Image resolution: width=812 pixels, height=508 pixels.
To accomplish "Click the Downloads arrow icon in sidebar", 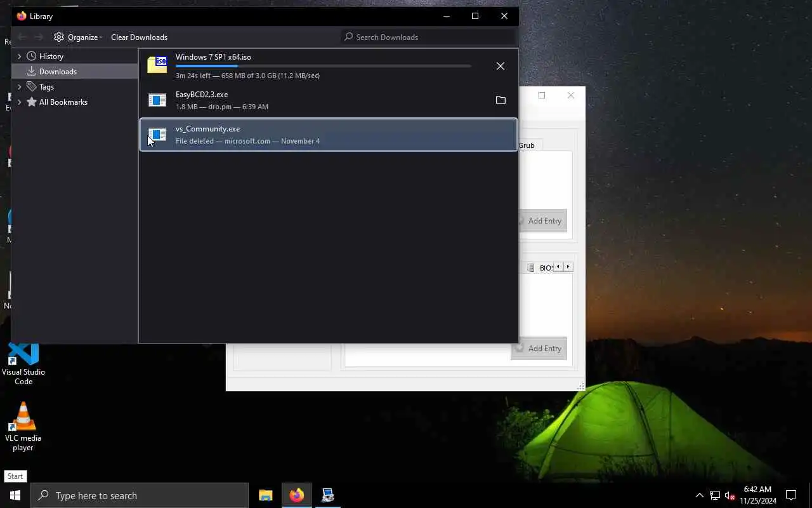I will coord(31,71).
